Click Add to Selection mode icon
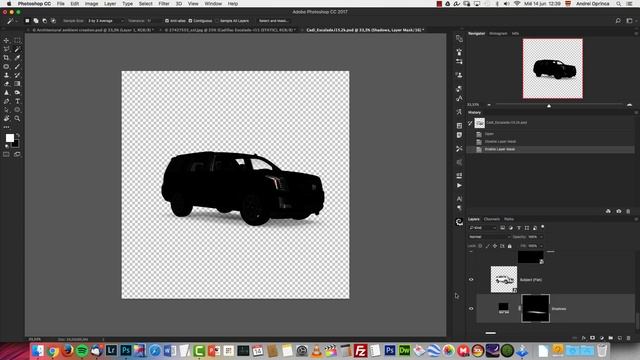This screenshot has height=360, width=640. pos(36,20)
